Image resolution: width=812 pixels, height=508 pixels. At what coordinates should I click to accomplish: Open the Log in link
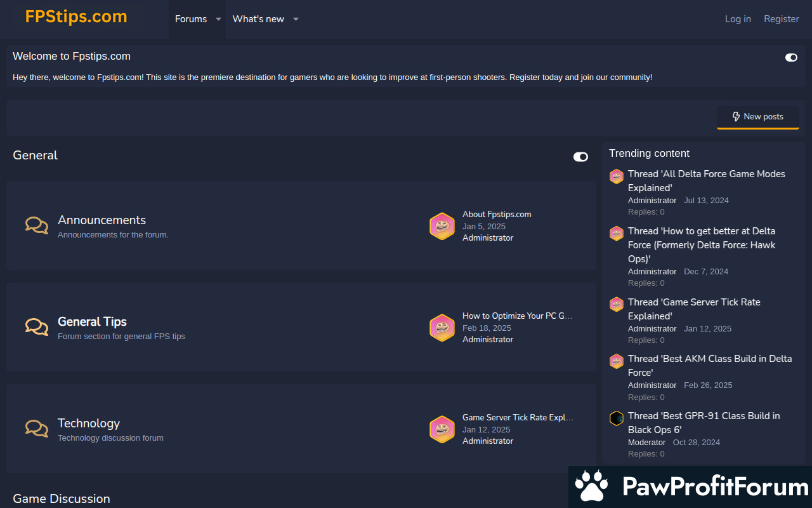738,19
